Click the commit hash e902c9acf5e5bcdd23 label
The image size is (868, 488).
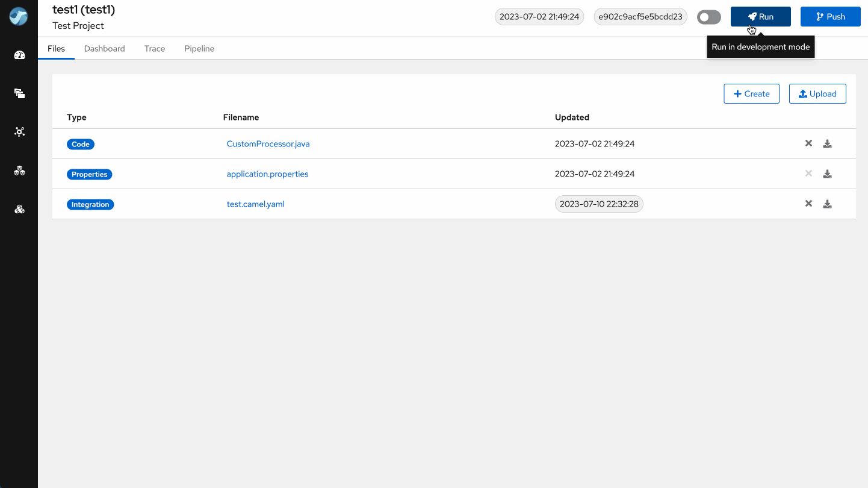coord(640,17)
